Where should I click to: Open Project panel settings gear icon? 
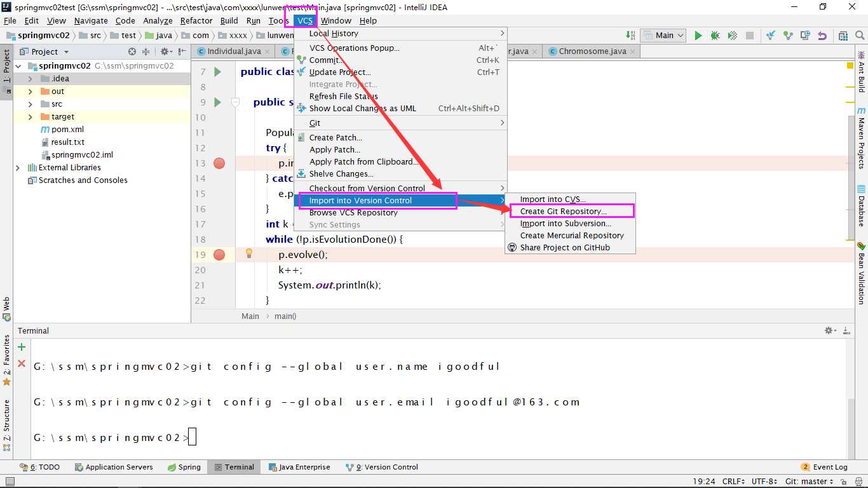(165, 51)
